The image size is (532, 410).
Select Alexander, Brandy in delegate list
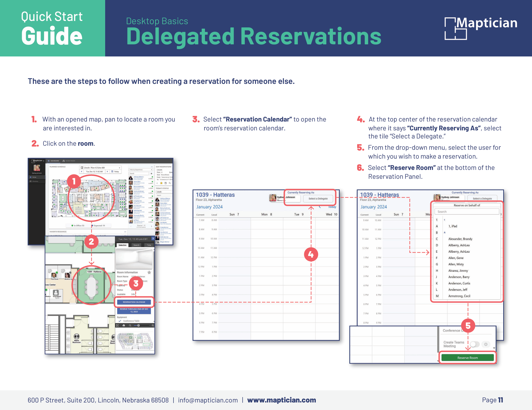coord(460,239)
